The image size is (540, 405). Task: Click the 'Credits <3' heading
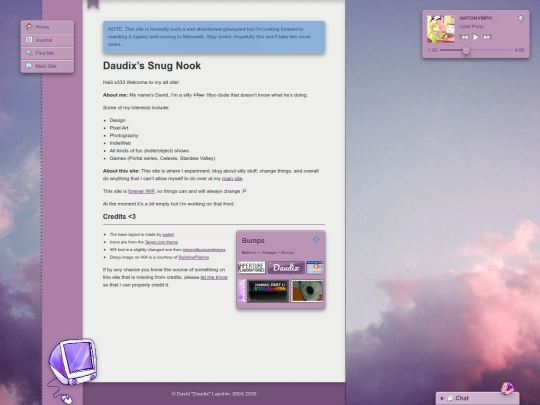click(119, 217)
